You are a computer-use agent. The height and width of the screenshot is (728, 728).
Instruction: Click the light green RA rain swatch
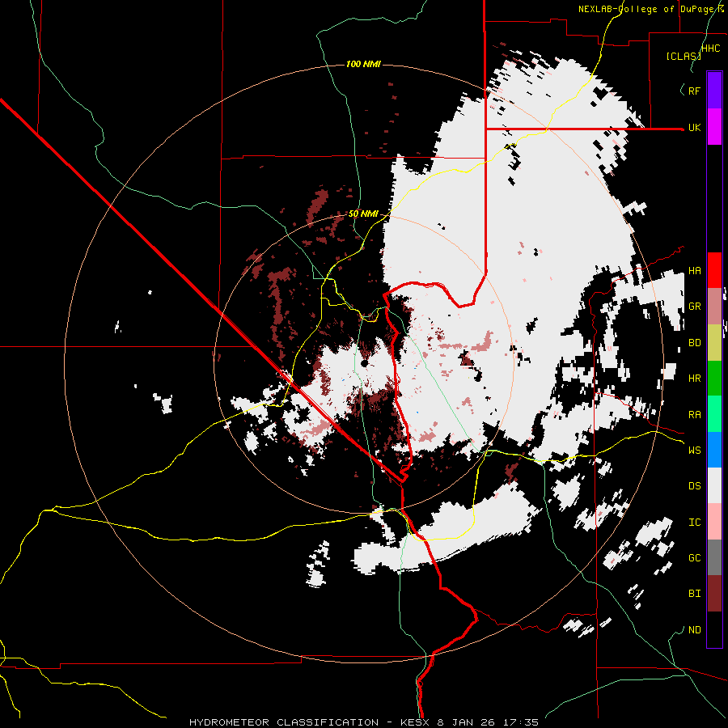click(714, 414)
